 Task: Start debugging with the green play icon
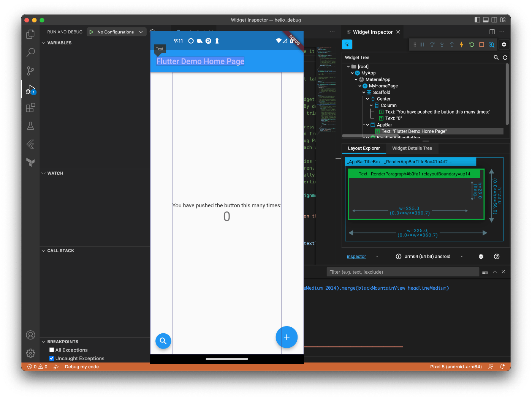(91, 32)
